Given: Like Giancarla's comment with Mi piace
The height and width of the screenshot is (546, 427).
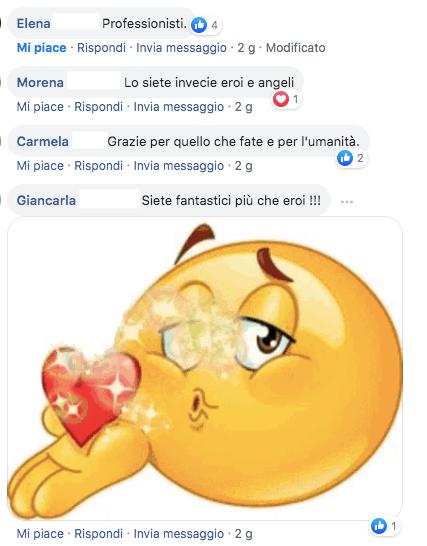Looking at the screenshot, I should click(40, 533).
